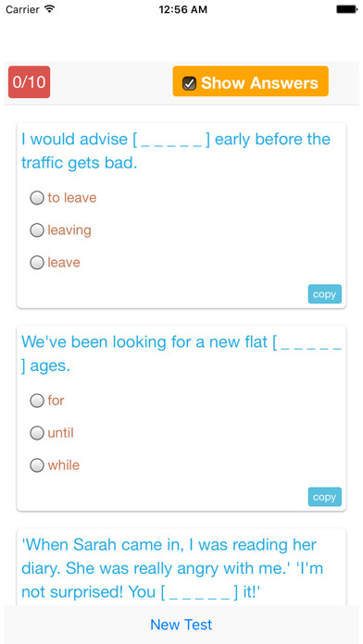Screen dimensions: 363x644
Task: Uncheck the Show Answers checkbox
Action: tap(189, 83)
